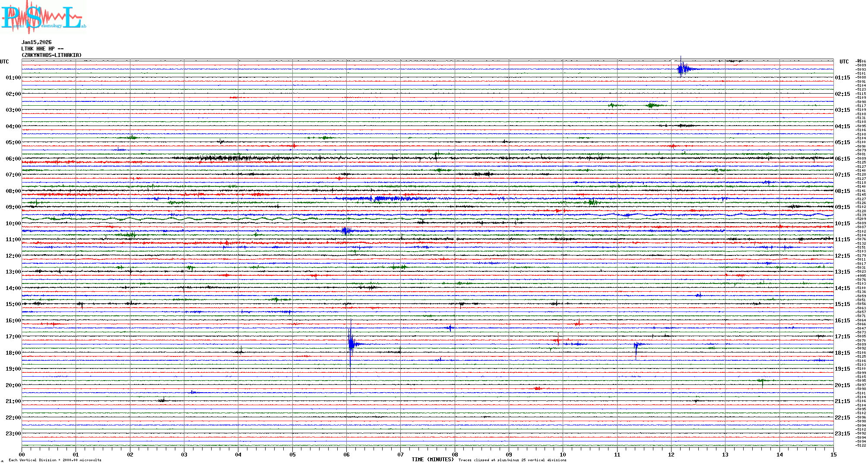Click the 20:15 time label on right
This screenshot has height=466, width=868.
[842, 385]
